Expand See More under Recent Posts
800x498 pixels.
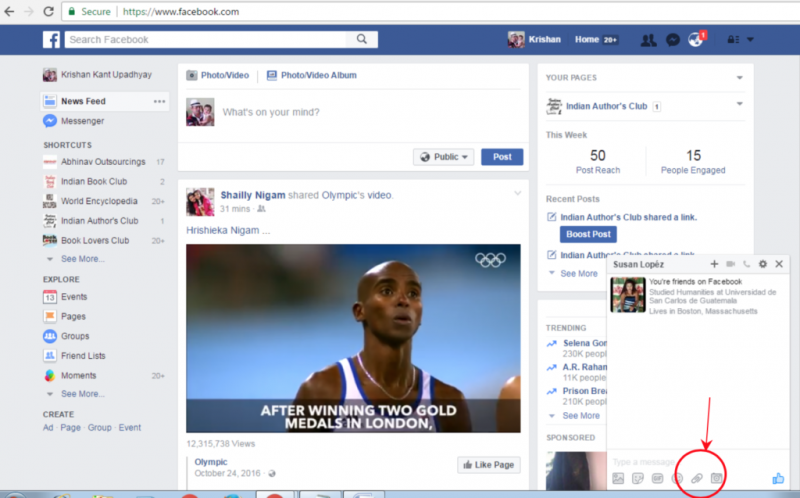(579, 273)
